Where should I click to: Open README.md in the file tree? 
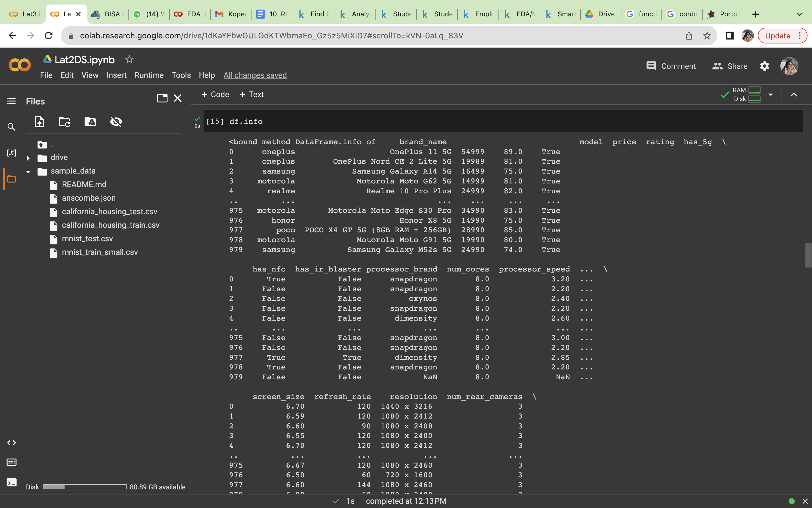(84, 185)
